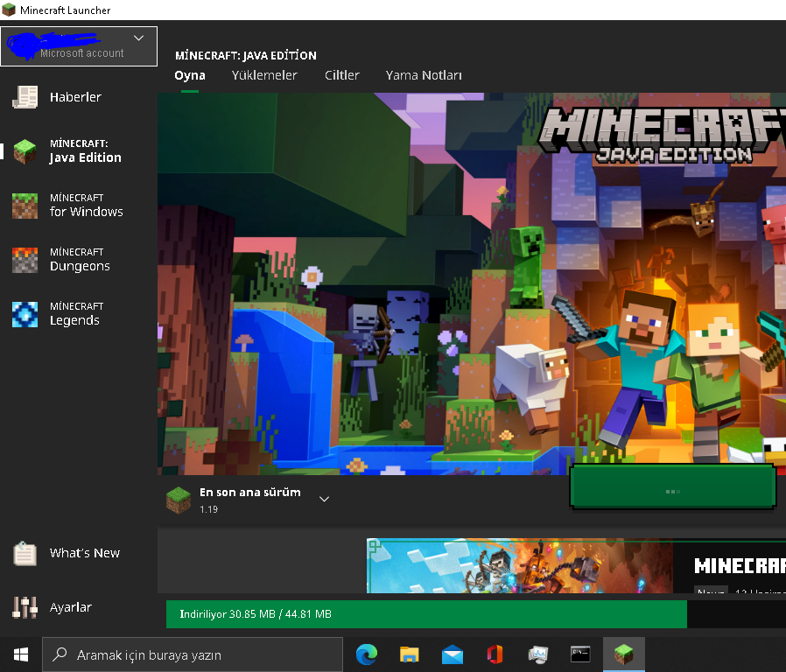Open the Minecraft Dungeons icon
The image size is (786, 672).
[25, 260]
